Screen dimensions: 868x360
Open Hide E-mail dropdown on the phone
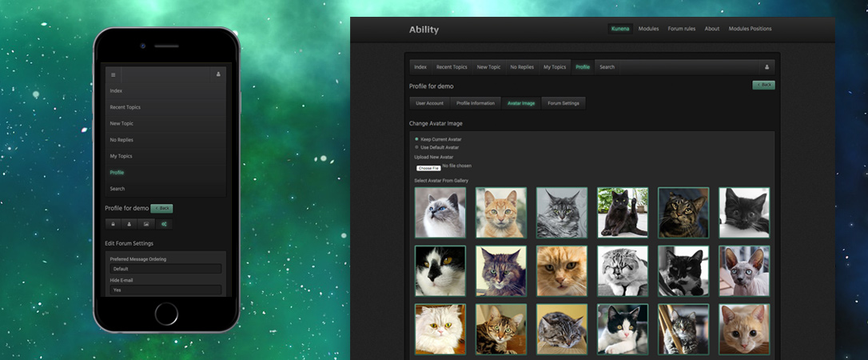[165, 290]
